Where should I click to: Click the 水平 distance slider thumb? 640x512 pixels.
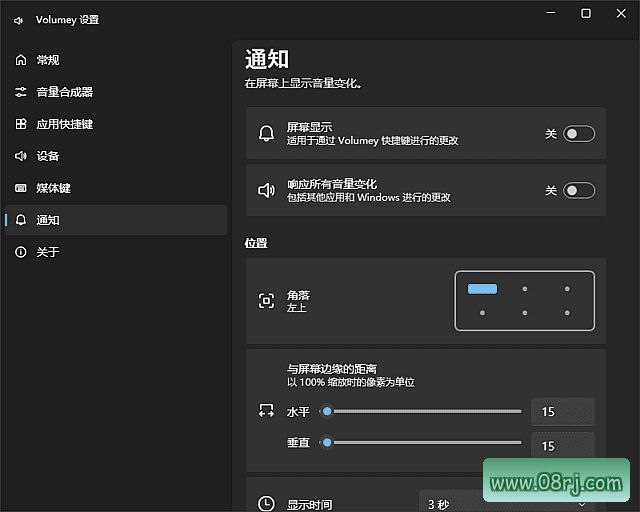click(x=327, y=411)
